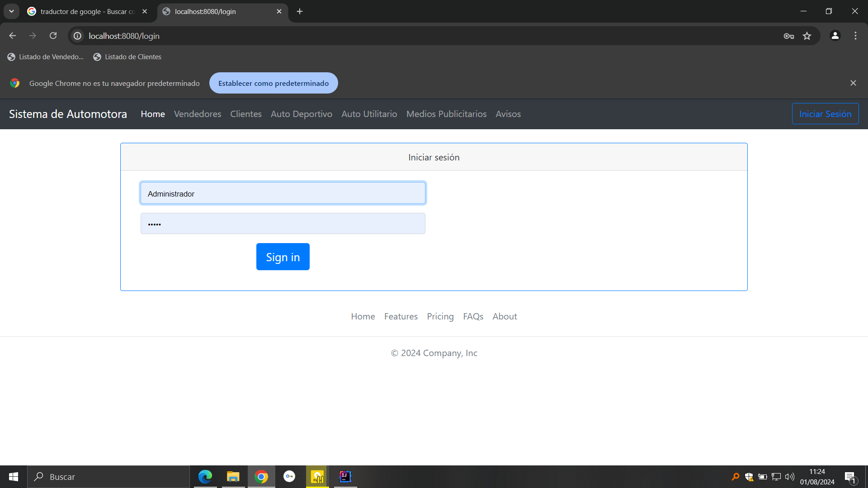Navigate back using the browser back arrow
This screenshot has height=488, width=868.
tap(12, 36)
